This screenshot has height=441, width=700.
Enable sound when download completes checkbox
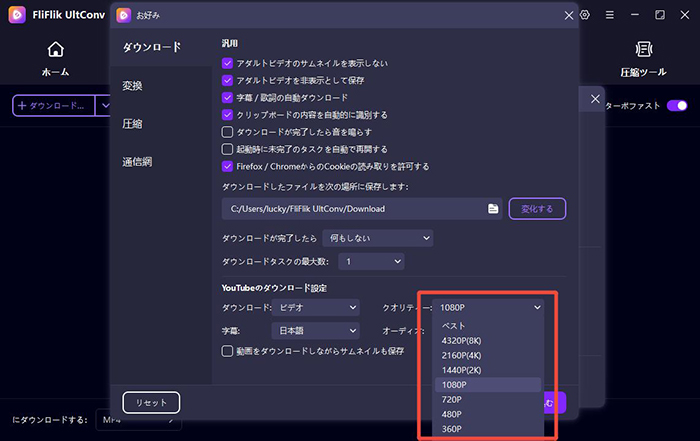[227, 132]
